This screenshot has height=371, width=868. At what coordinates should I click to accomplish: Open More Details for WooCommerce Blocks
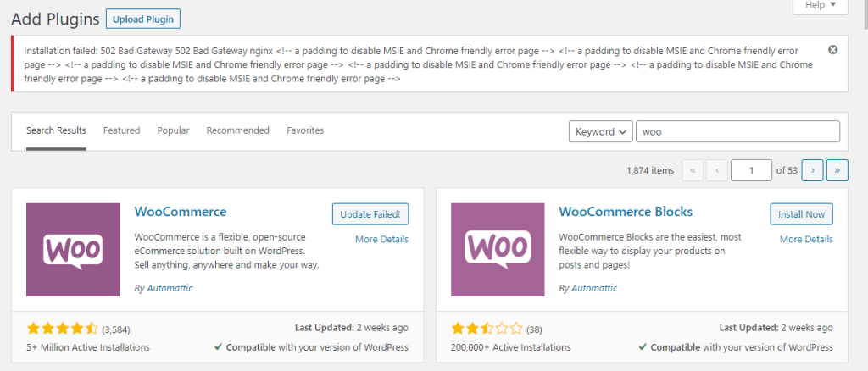tap(806, 240)
